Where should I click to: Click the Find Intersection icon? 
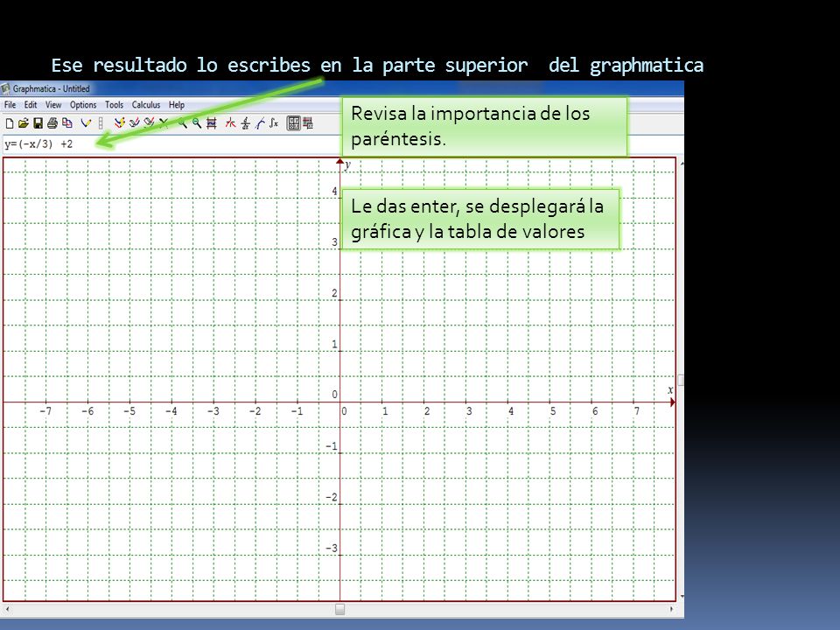(x=230, y=123)
